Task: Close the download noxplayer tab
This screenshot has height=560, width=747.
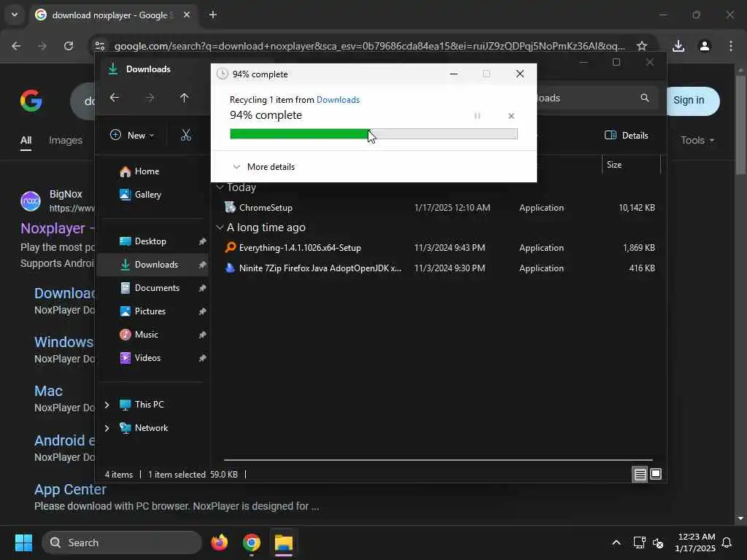Action: [187, 15]
